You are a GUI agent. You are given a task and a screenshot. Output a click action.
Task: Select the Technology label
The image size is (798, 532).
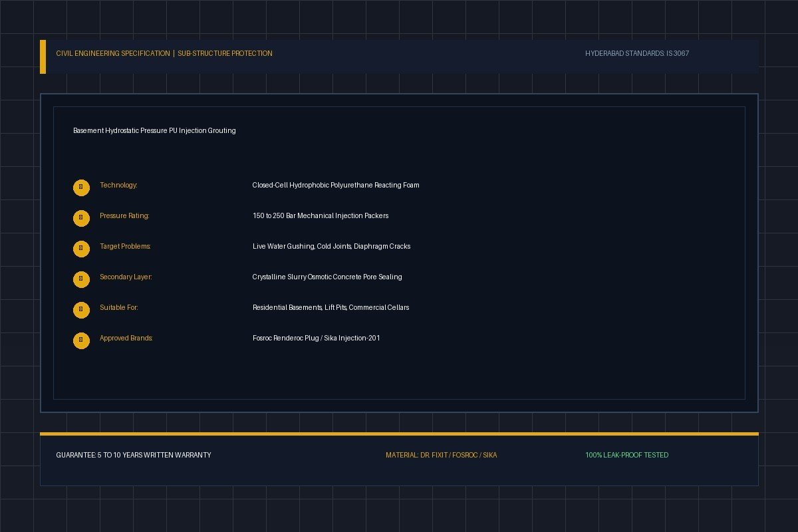[x=118, y=186]
